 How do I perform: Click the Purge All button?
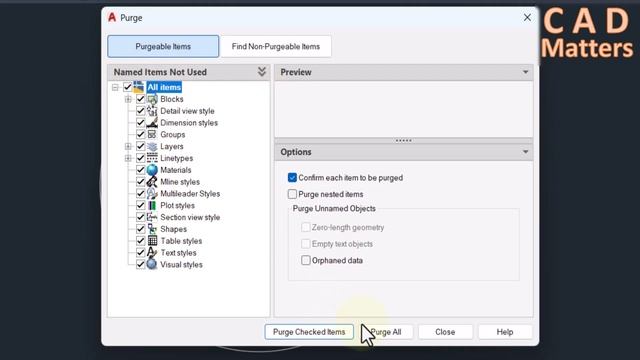click(x=386, y=332)
